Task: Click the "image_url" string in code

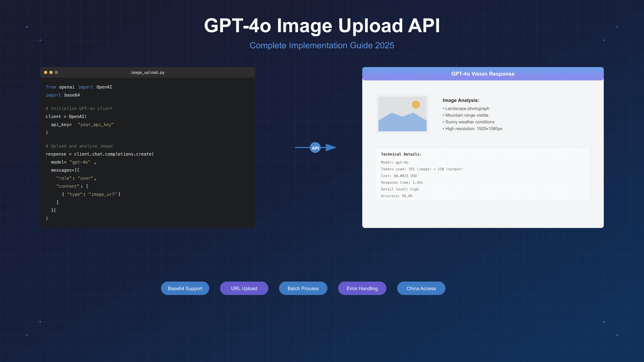Action: (x=103, y=194)
